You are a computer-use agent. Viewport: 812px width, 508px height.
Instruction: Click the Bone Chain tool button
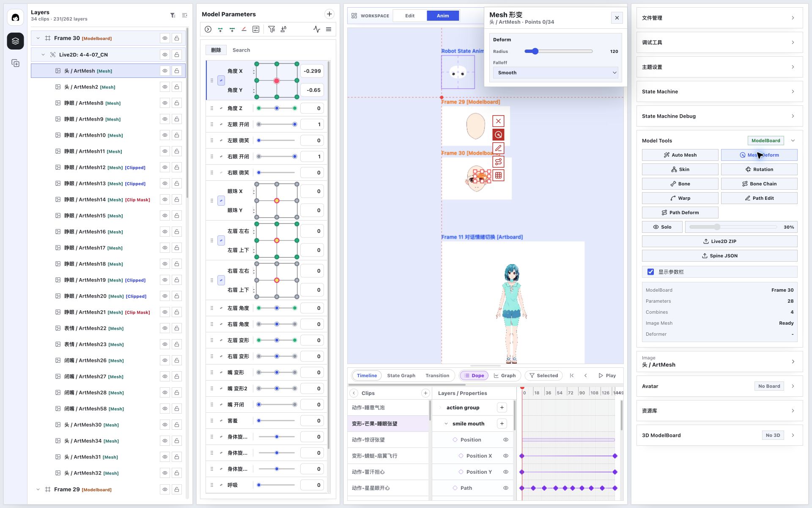(759, 184)
